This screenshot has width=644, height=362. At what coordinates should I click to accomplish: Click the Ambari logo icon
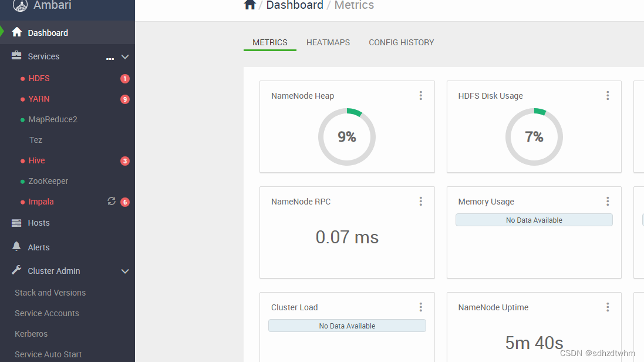20,5
